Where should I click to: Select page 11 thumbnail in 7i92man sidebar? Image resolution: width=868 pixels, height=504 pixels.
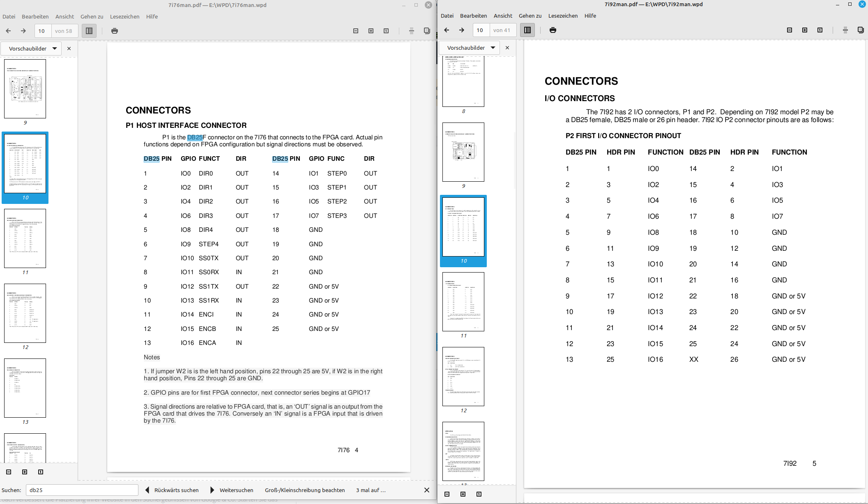coord(463,302)
